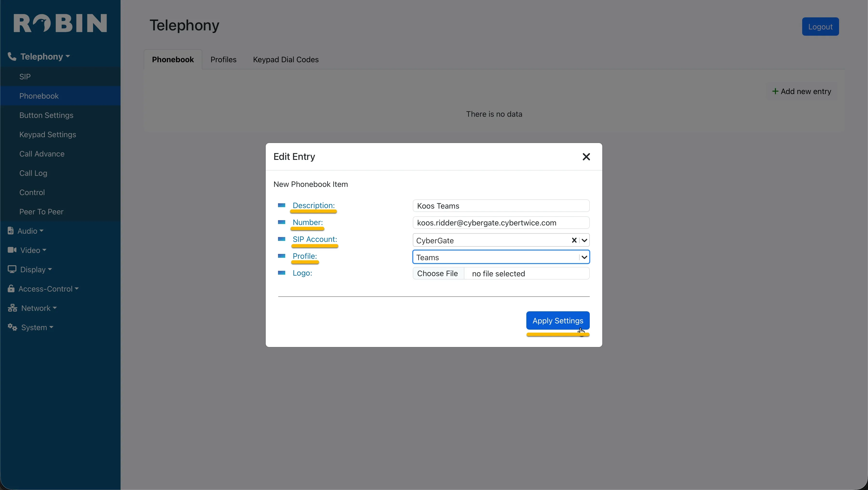This screenshot has width=868, height=490.
Task: Collapse the Telephony sidebar menu
Action: pyautogui.click(x=45, y=56)
